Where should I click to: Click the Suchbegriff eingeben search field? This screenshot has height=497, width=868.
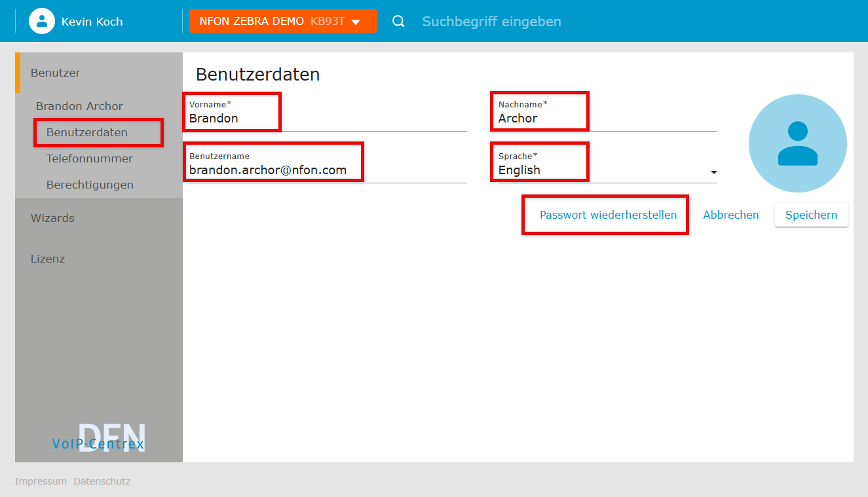(491, 22)
